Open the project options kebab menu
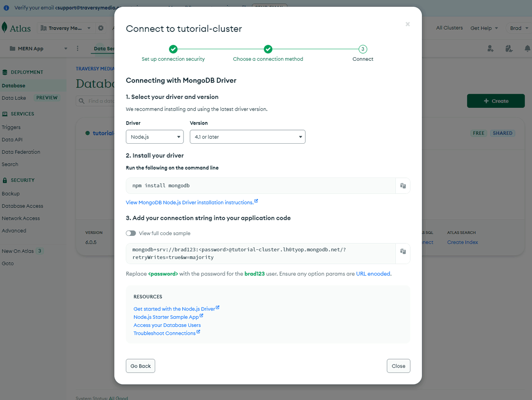Viewport: 532px width, 400px height. pyautogui.click(x=78, y=48)
